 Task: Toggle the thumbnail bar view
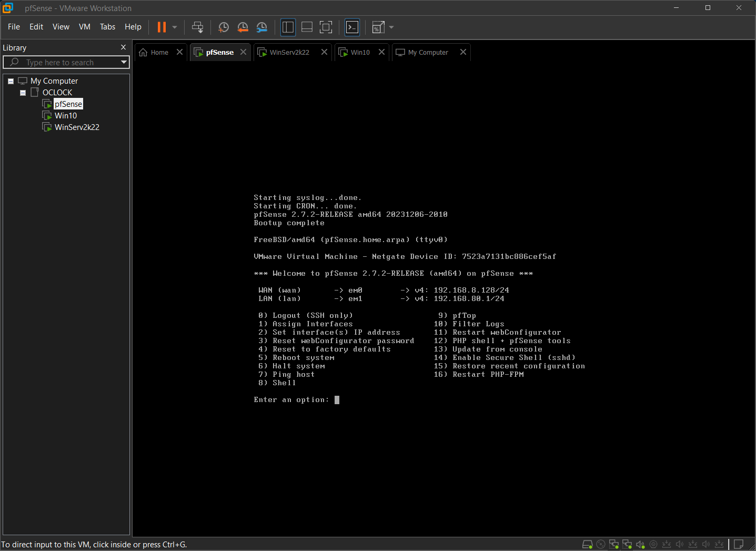[x=307, y=27]
